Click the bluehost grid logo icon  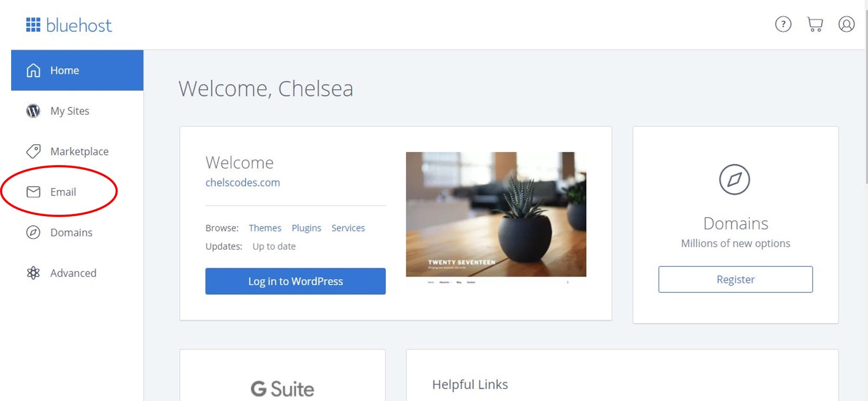pos(33,25)
